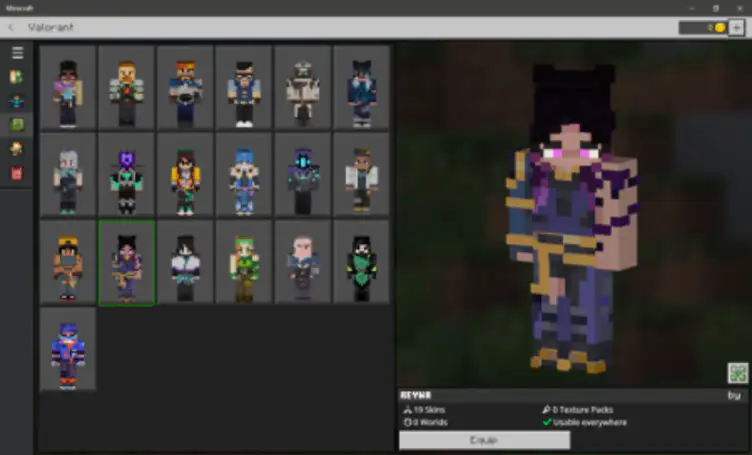The width and height of the screenshot is (752, 455).
Task: Click the green checkmark beside 'Usable everywhere'
Action: 547,422
